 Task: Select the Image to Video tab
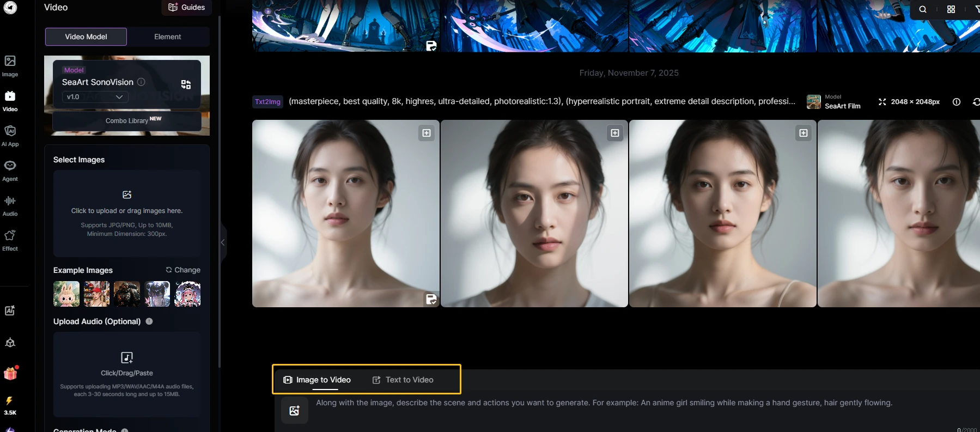tap(317, 380)
